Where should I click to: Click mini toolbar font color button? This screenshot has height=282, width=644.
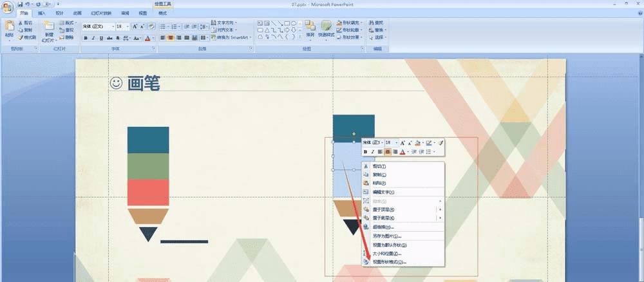coord(402,152)
